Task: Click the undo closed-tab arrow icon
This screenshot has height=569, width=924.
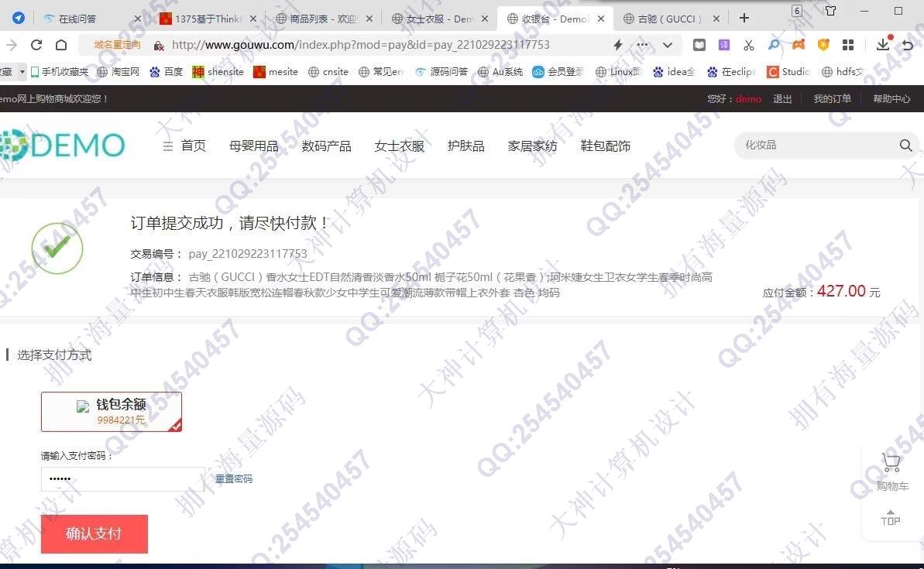Action: [x=908, y=45]
